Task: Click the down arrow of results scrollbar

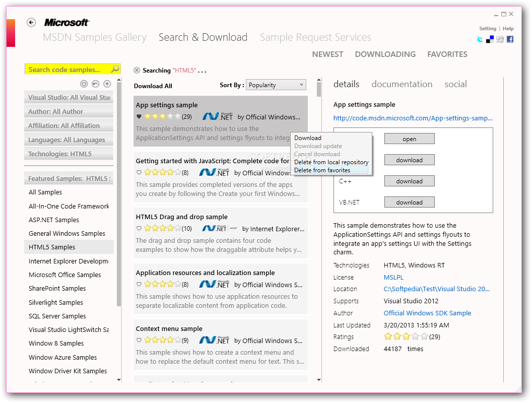Action: click(318, 380)
